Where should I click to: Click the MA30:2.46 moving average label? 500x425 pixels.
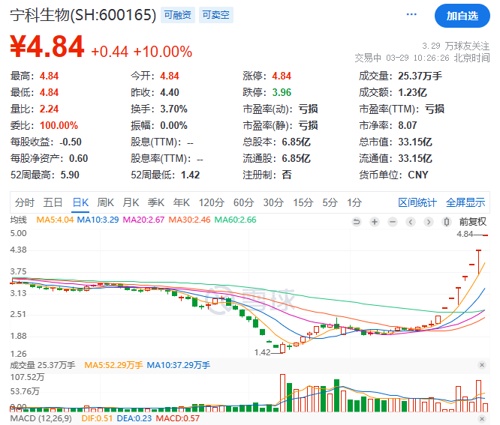(x=189, y=220)
